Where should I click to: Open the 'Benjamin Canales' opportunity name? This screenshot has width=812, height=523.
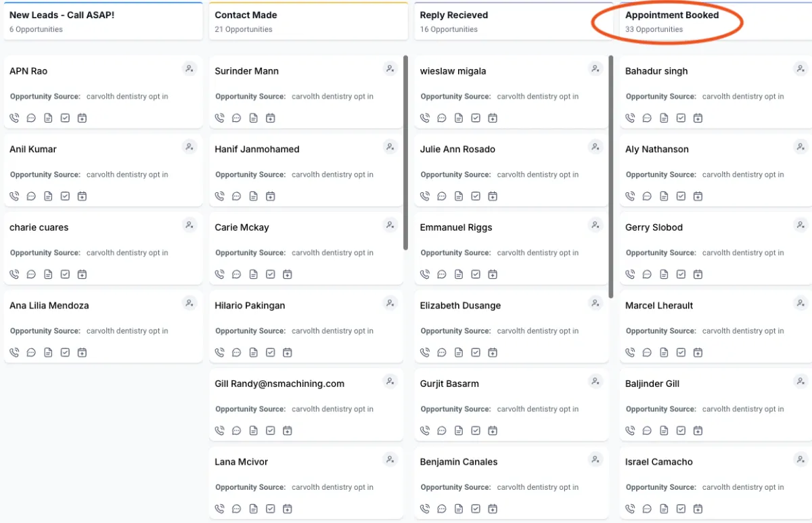459,461
